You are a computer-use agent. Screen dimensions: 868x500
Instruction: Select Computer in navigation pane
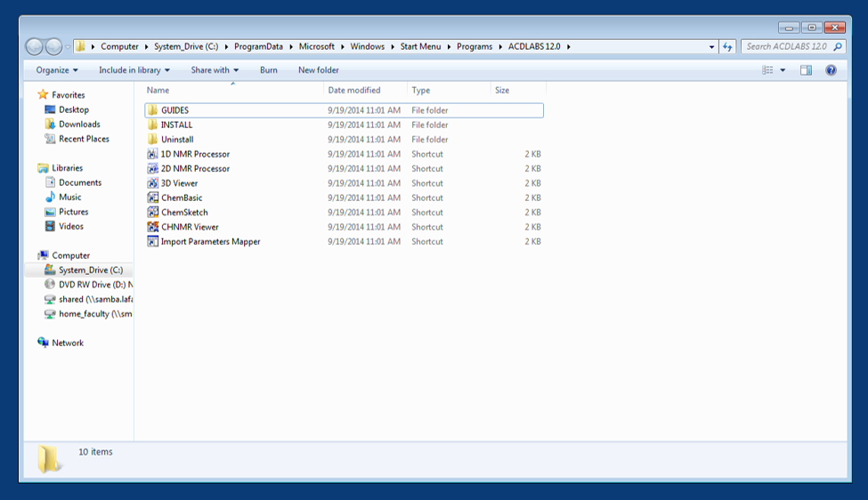click(x=70, y=255)
